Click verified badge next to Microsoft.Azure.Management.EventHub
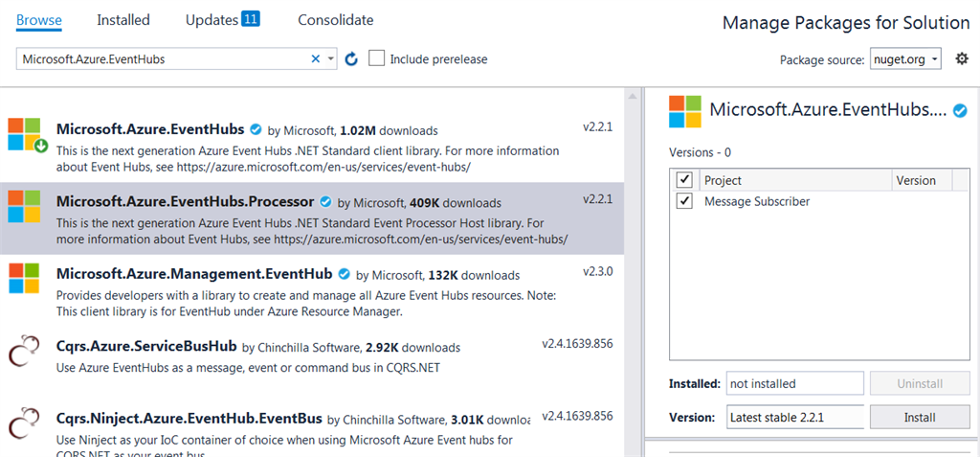980x457 pixels. coord(344,274)
